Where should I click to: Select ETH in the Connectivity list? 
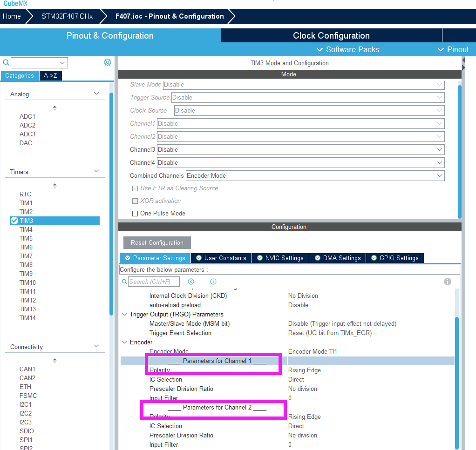pos(25,387)
